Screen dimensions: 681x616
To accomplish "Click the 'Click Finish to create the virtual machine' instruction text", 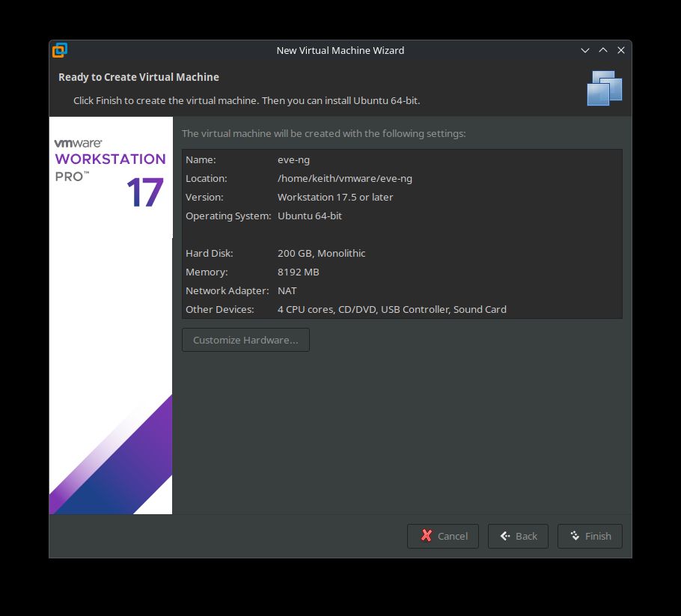I will 247,100.
